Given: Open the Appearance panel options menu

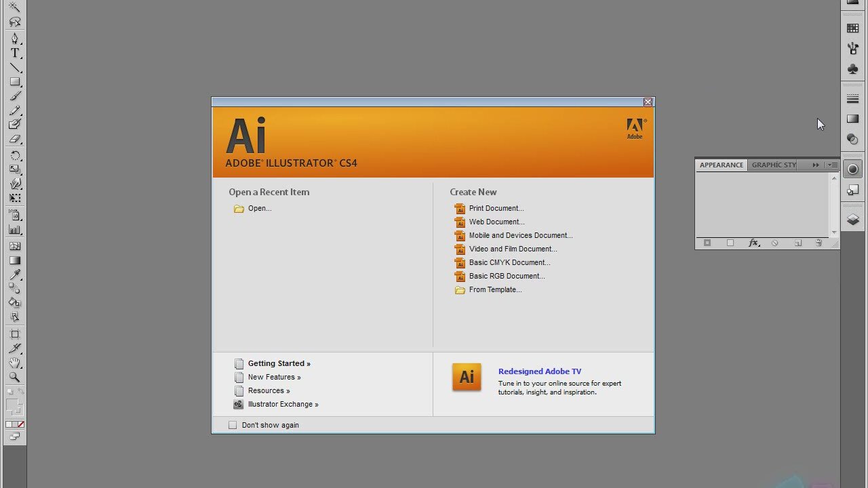Looking at the screenshot, I should pyautogui.click(x=833, y=165).
